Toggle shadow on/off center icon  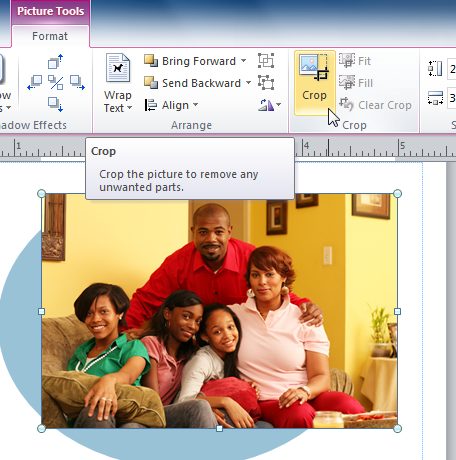[55, 83]
